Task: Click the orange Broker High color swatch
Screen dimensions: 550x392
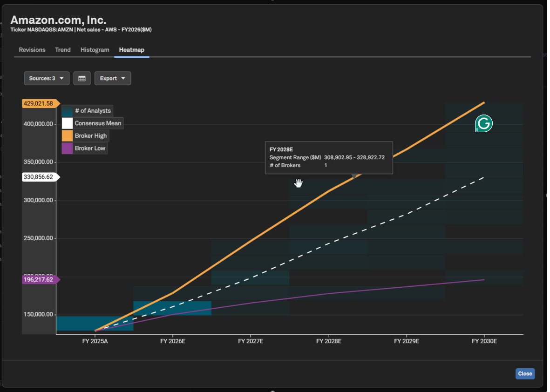Action: pyautogui.click(x=68, y=136)
